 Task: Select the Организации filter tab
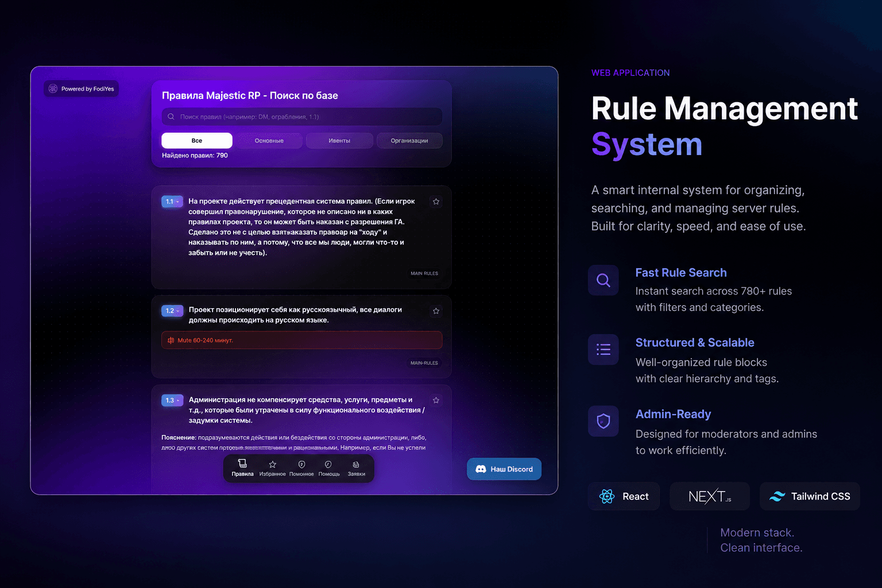[409, 141]
